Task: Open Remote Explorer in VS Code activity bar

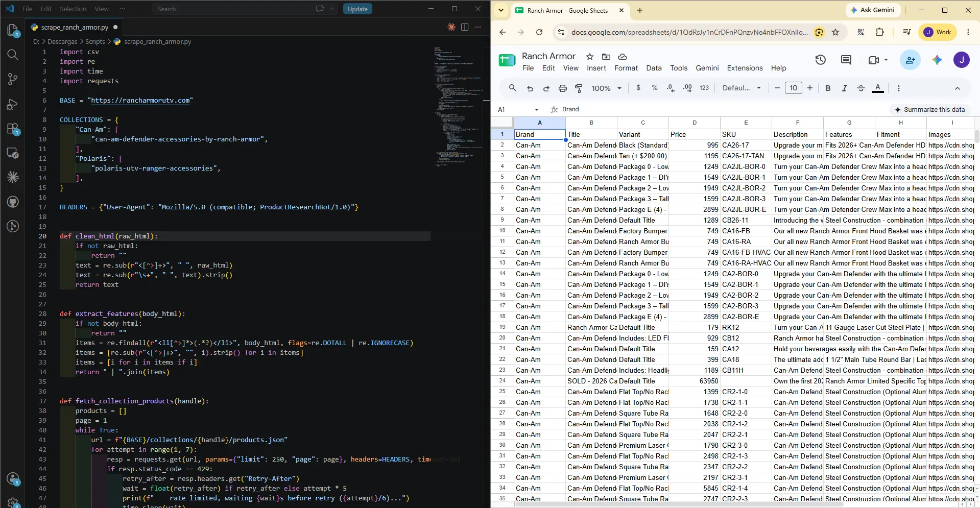Action: pyautogui.click(x=13, y=153)
